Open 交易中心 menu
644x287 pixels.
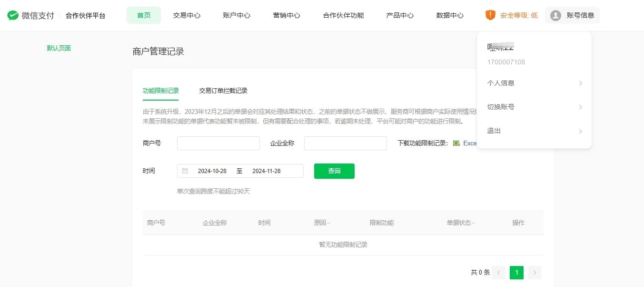pos(187,15)
